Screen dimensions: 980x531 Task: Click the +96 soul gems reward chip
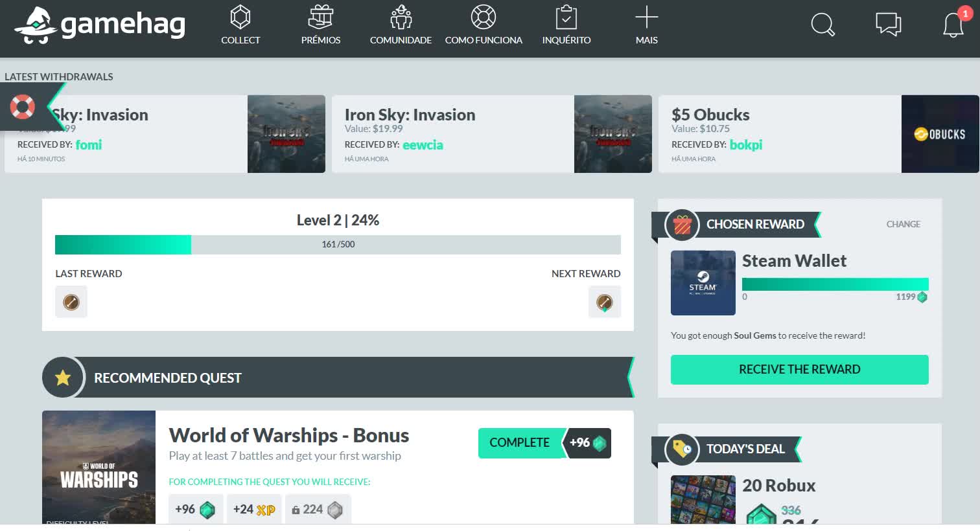[196, 510]
